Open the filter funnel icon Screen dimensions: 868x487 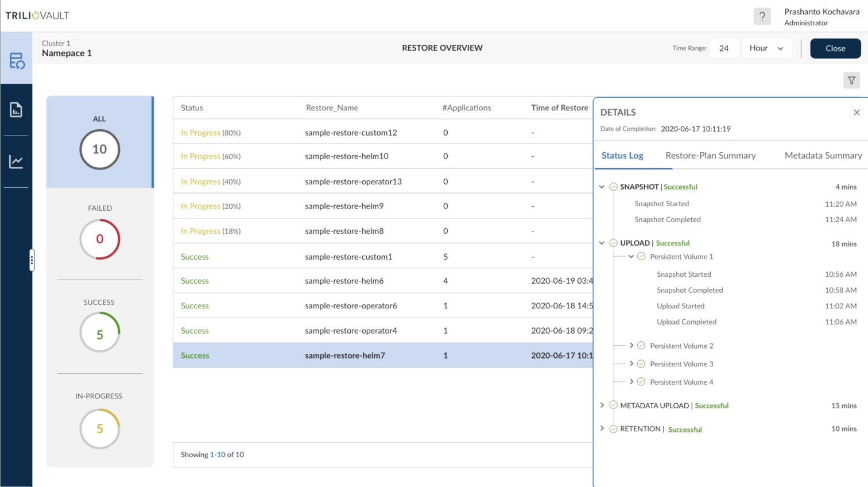(x=851, y=80)
